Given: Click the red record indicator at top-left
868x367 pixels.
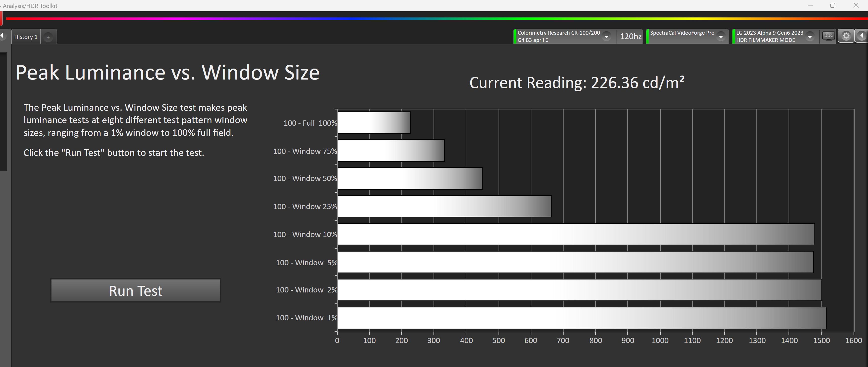Looking at the screenshot, I should (x=1, y=18).
